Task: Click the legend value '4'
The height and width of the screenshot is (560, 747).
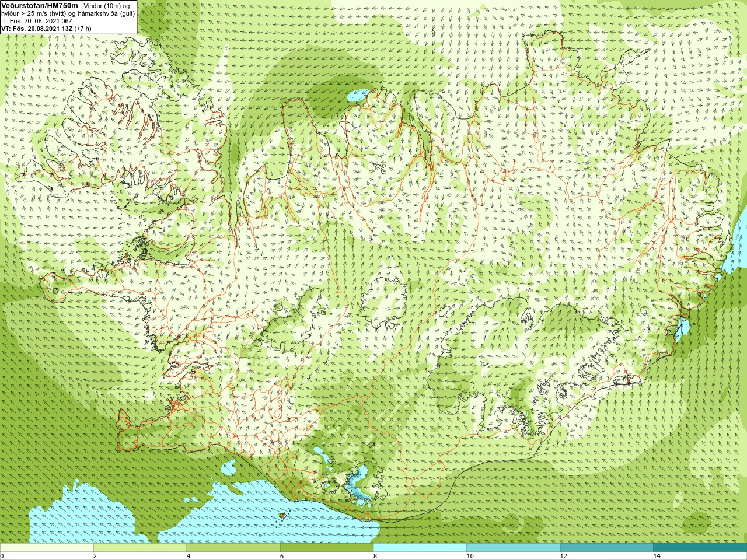Action: [x=188, y=556]
